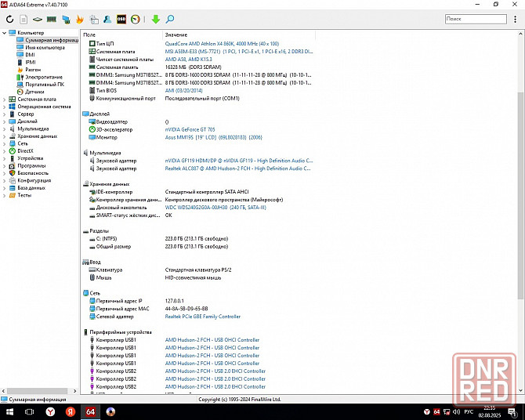Open the DMI tree item
Image resolution: width=525 pixels, height=420 pixels.
click(26, 55)
